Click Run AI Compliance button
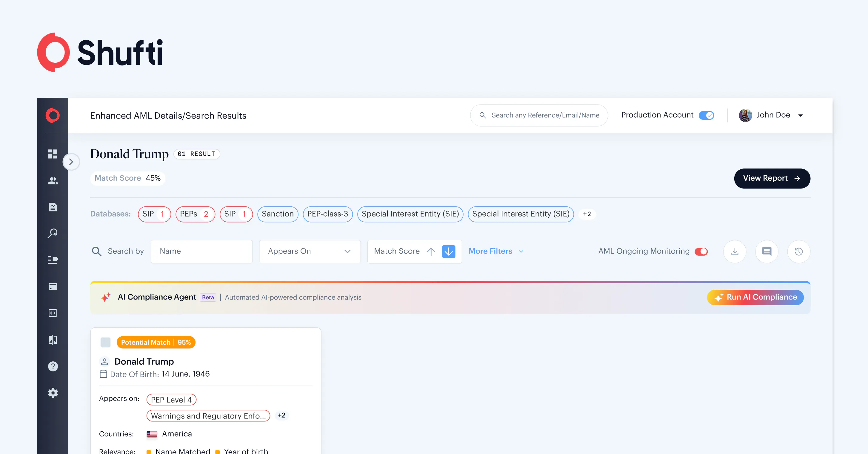Image resolution: width=868 pixels, height=454 pixels. [x=755, y=297]
